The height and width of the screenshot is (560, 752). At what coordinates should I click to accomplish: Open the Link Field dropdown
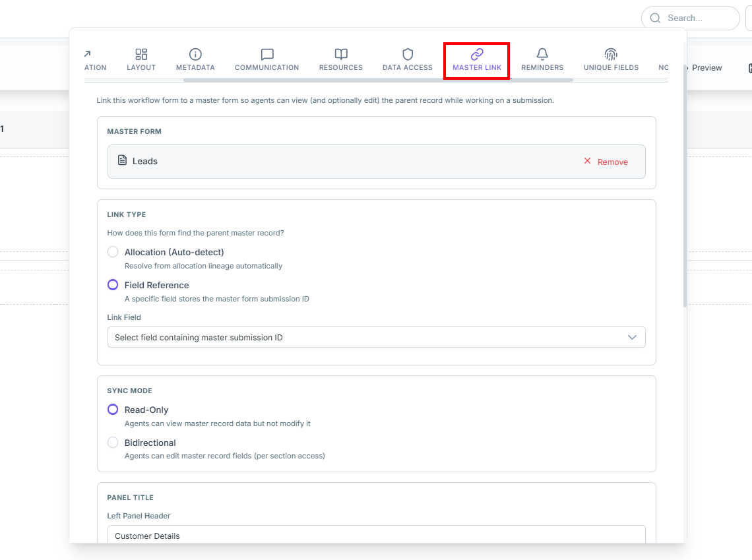click(x=377, y=337)
